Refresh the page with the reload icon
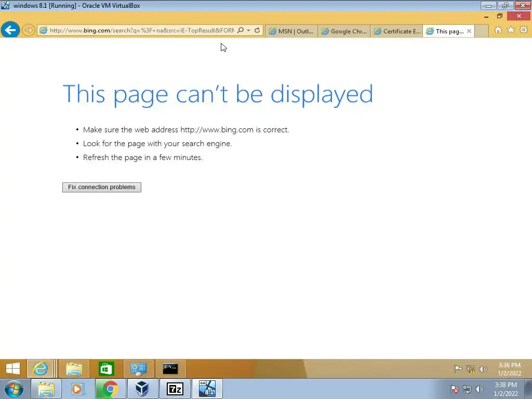This screenshot has width=532, height=399. coord(257,30)
